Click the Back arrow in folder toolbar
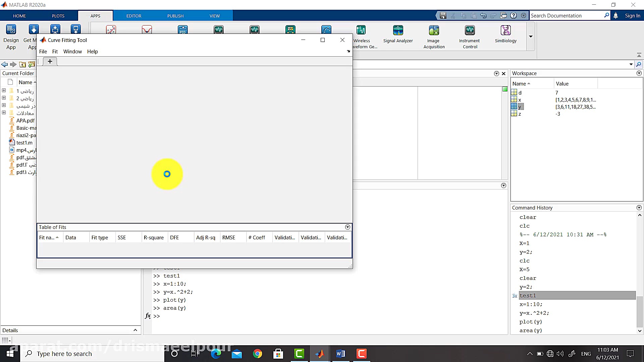The width and height of the screenshot is (644, 362). tap(4, 64)
